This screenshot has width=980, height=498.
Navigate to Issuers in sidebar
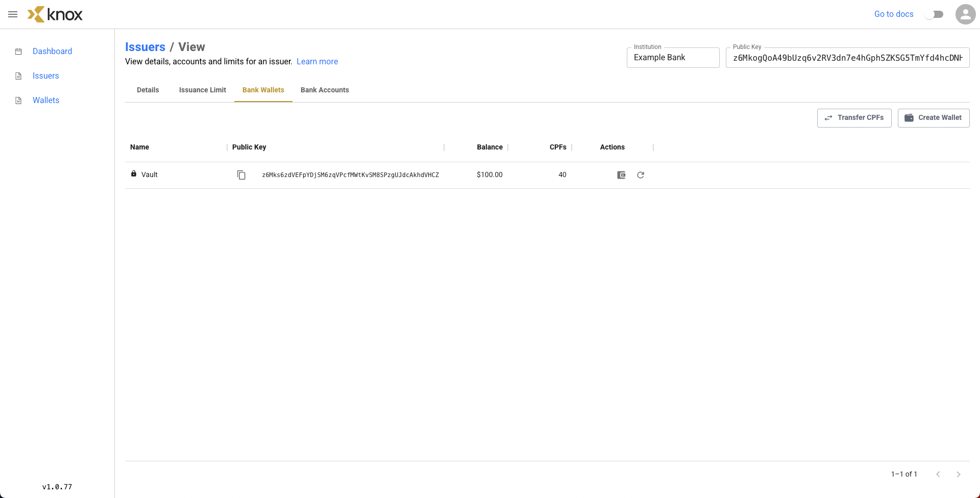coord(45,76)
